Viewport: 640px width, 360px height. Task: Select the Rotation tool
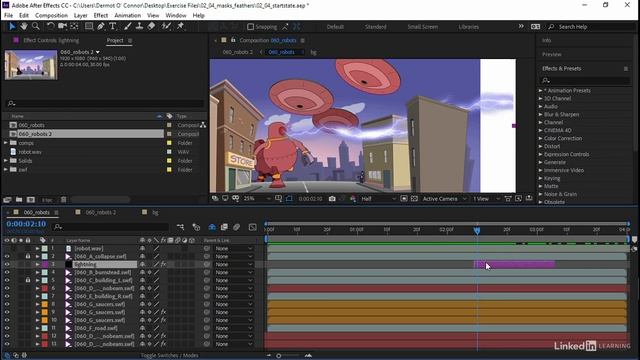(50, 26)
